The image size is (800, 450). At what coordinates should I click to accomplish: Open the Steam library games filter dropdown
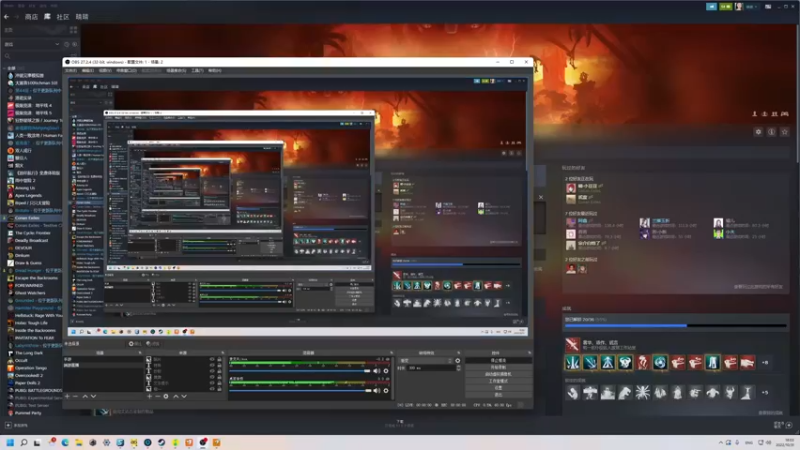(32, 44)
